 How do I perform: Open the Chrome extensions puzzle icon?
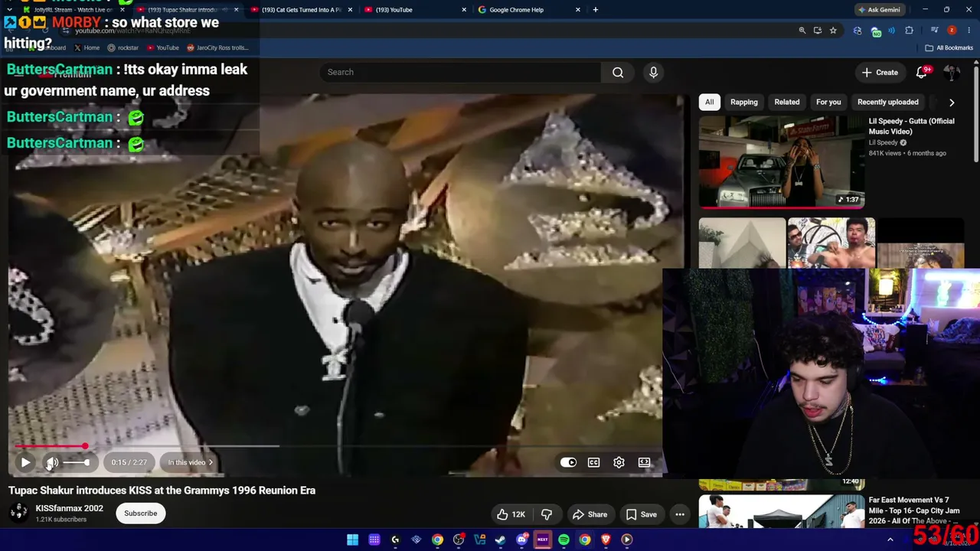(910, 31)
